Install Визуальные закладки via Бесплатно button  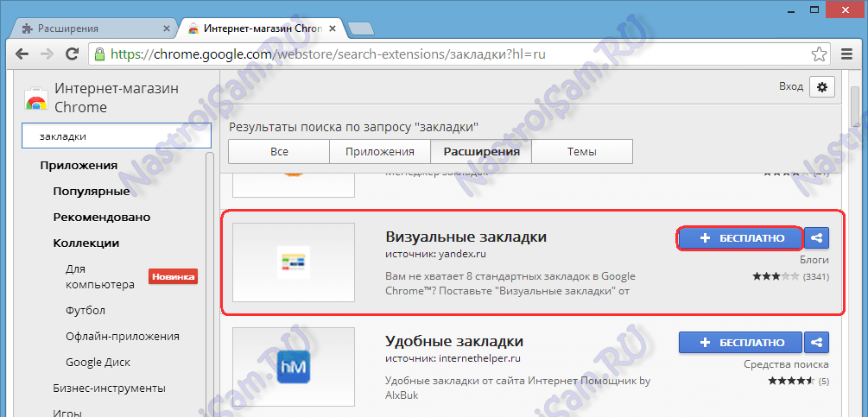click(x=741, y=238)
